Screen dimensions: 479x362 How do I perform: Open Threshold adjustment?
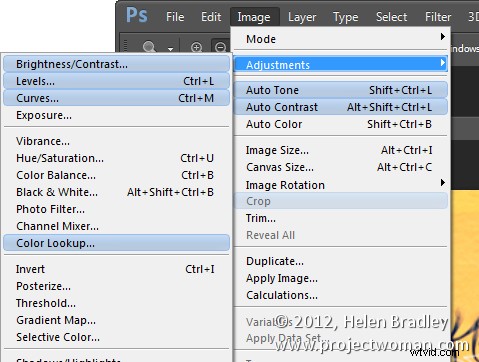[116, 303]
